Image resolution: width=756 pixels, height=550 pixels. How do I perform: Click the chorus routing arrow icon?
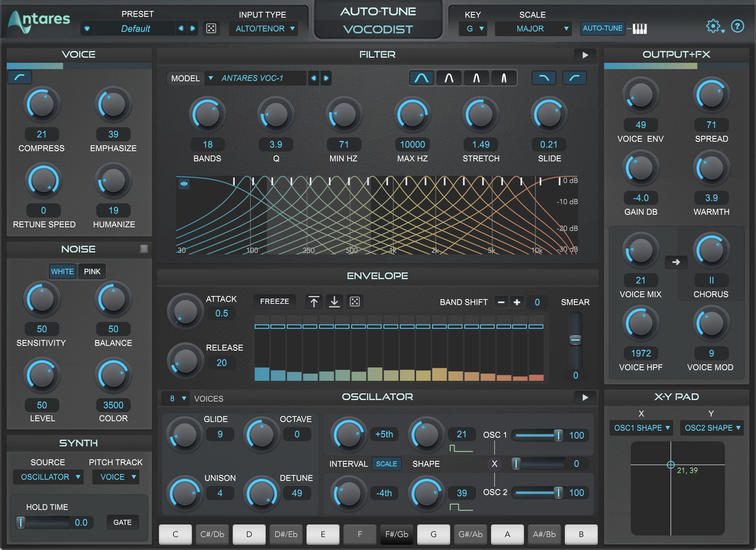(675, 262)
